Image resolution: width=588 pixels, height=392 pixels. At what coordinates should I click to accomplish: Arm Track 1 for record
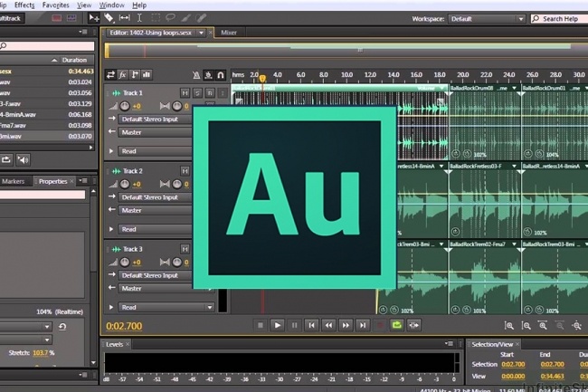click(210, 92)
